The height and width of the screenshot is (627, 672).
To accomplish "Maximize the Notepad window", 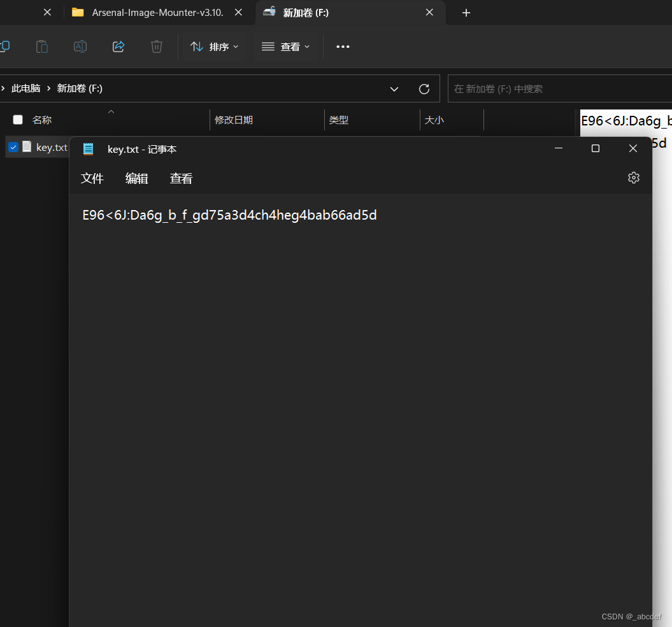I will click(x=596, y=148).
